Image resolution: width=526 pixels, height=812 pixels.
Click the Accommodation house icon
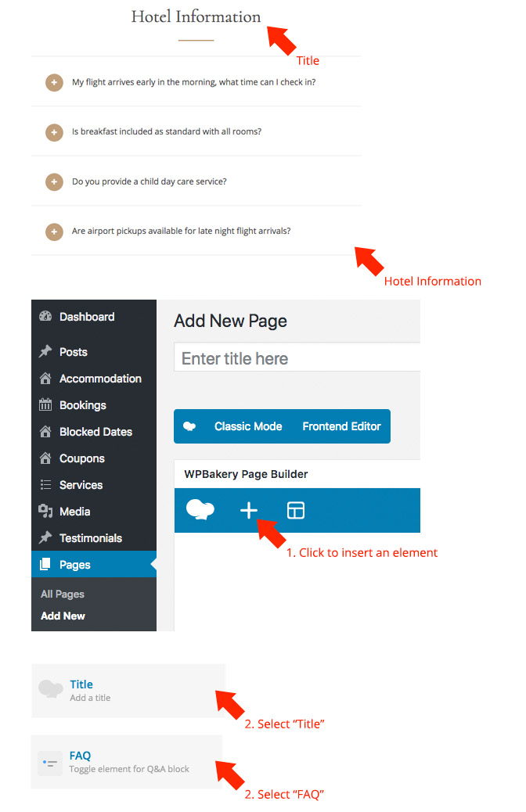point(45,379)
